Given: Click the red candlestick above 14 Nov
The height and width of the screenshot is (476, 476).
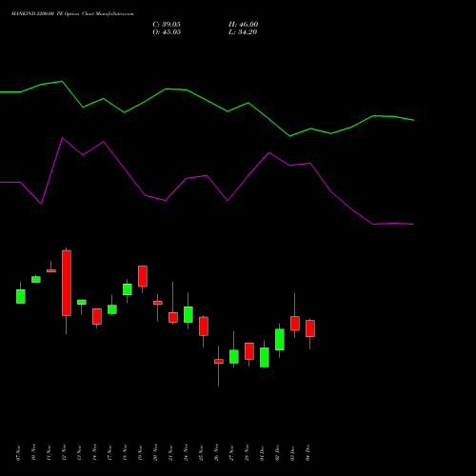Looking at the screenshot, I should tap(97, 316).
